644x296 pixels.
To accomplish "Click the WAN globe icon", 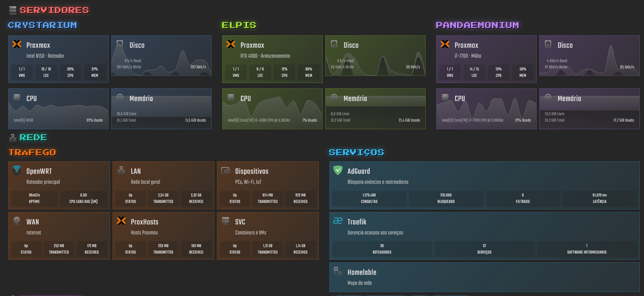I will click(x=17, y=221).
